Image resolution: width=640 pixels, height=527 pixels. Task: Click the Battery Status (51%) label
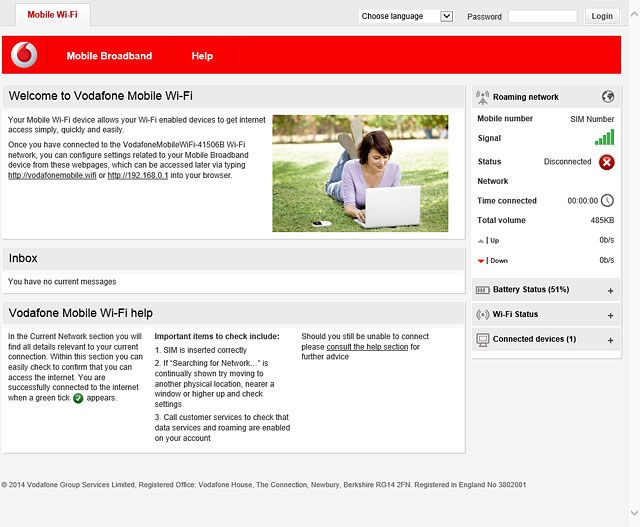pos(531,289)
